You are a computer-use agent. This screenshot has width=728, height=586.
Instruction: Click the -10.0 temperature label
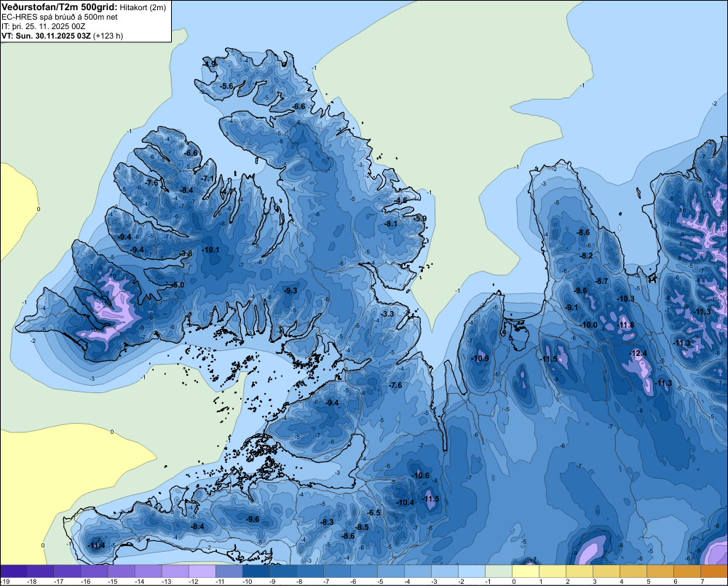[589, 325]
